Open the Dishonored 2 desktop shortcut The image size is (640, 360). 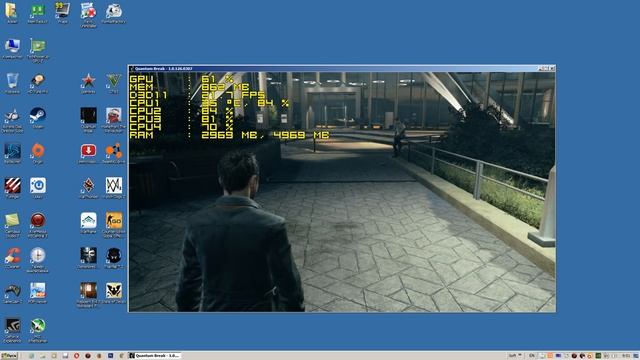pos(88,257)
